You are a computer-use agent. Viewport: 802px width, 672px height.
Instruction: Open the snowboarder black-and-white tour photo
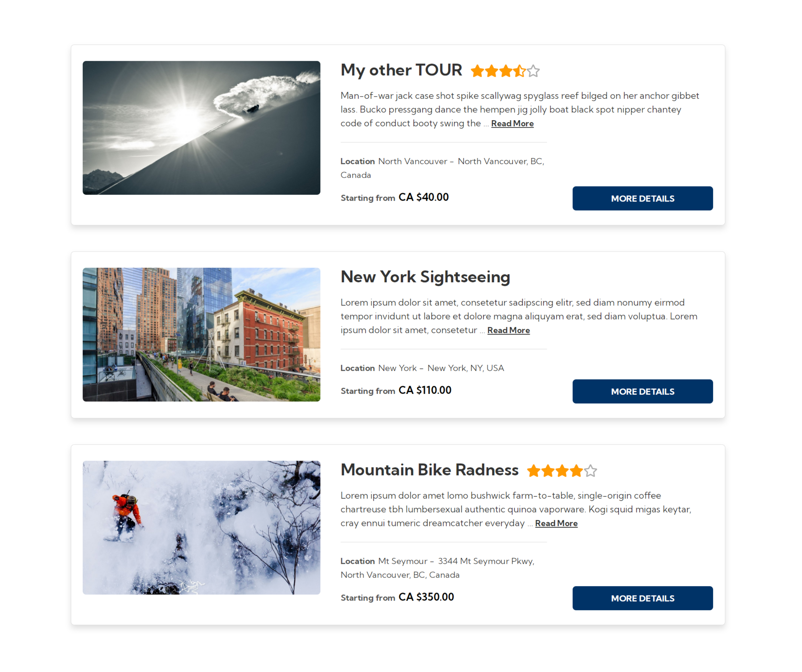202,128
